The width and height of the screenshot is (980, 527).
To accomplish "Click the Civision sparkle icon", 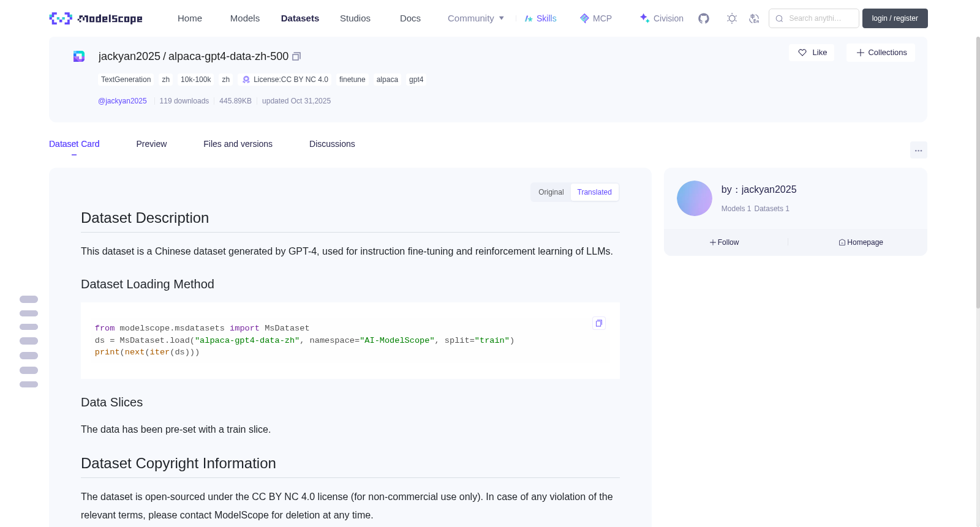I will [644, 18].
